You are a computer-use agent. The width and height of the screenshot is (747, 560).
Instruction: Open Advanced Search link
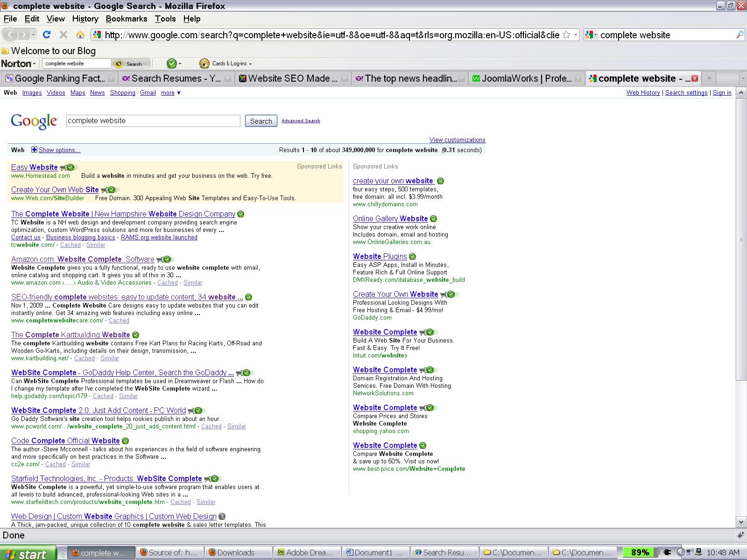click(301, 121)
